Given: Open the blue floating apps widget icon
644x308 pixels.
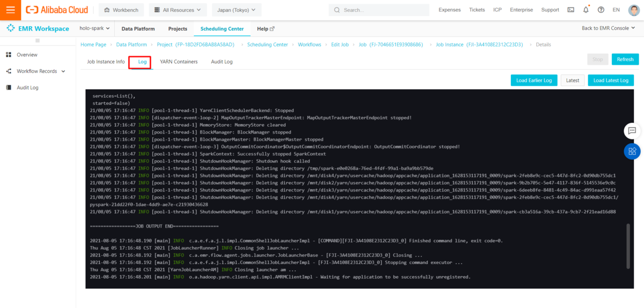Looking at the screenshot, I should click(x=632, y=151).
